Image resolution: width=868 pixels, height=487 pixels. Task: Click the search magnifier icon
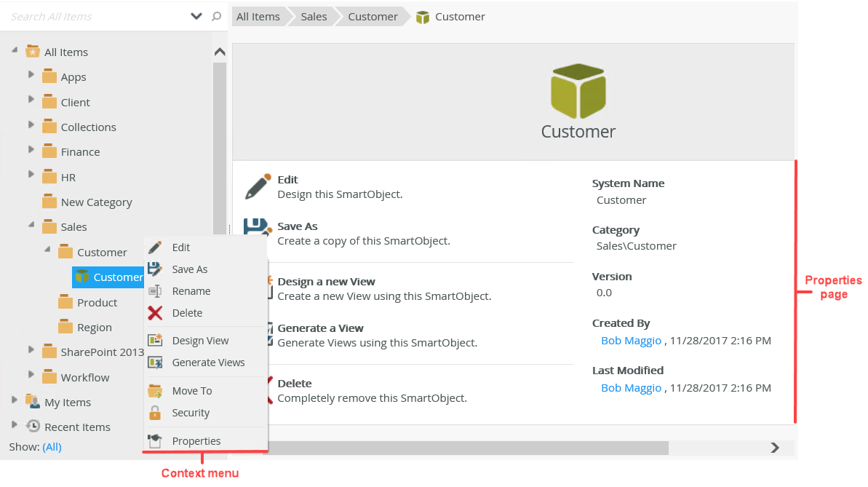click(216, 16)
